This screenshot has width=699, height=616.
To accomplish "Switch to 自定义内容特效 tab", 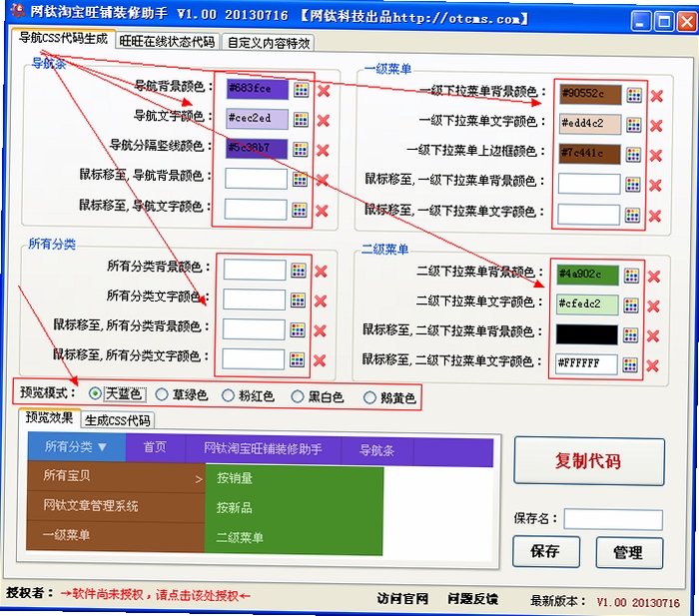I will [269, 43].
